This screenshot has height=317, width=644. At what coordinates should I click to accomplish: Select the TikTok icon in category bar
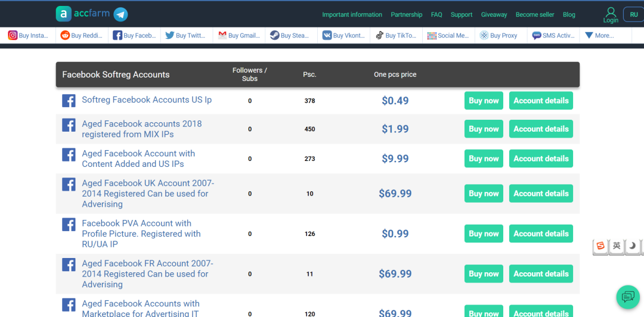(379, 36)
